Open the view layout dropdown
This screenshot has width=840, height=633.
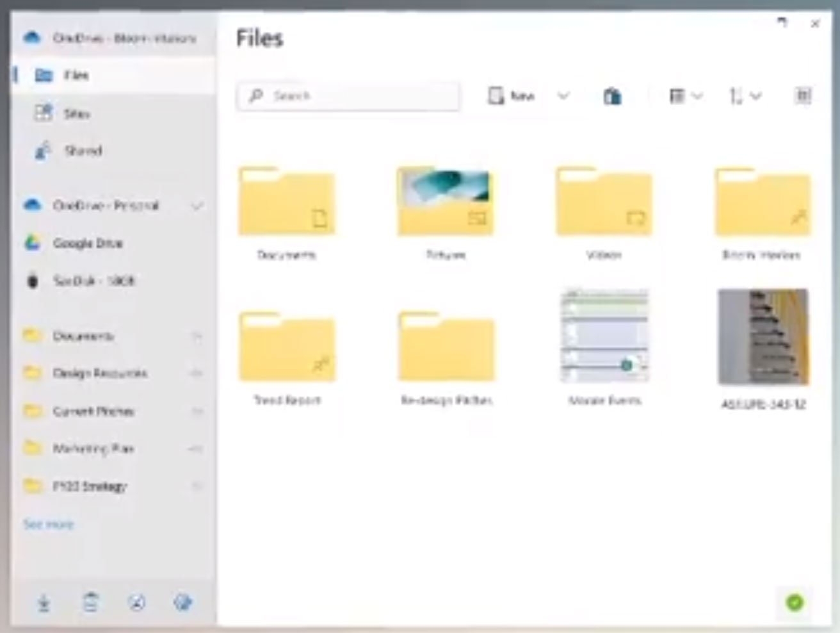685,96
